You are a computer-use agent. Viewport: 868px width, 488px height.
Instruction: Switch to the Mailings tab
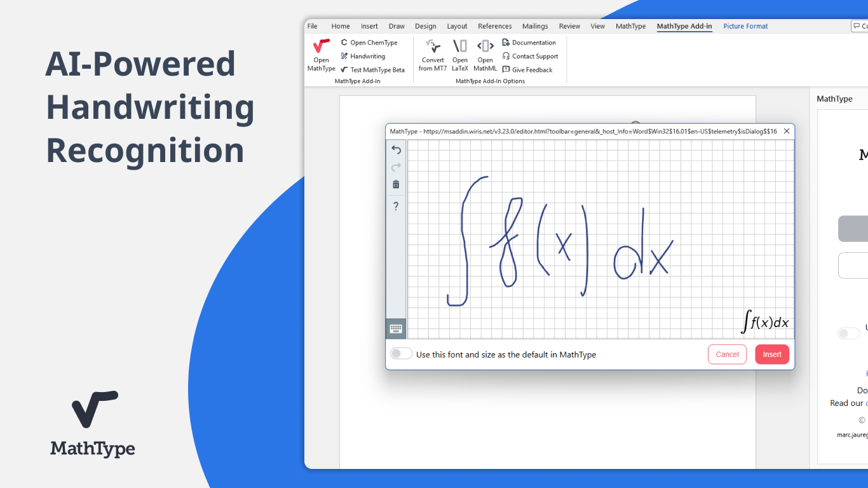pos(535,26)
